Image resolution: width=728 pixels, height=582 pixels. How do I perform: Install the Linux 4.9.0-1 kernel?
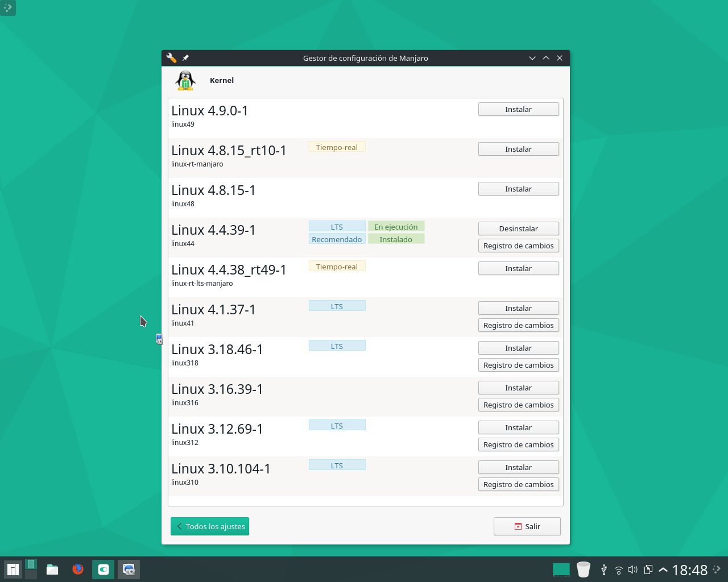pyautogui.click(x=519, y=109)
